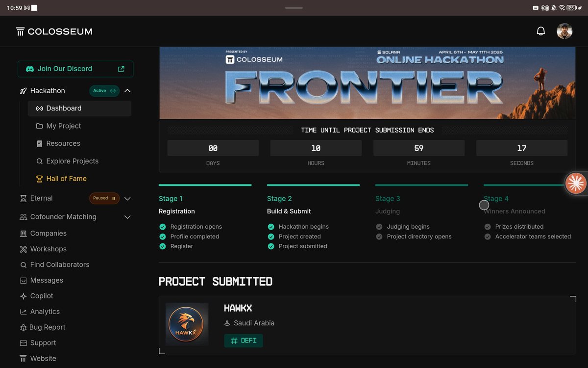The width and height of the screenshot is (588, 368).
Task: Click the Project directory opens checkmark
Action: tap(379, 237)
